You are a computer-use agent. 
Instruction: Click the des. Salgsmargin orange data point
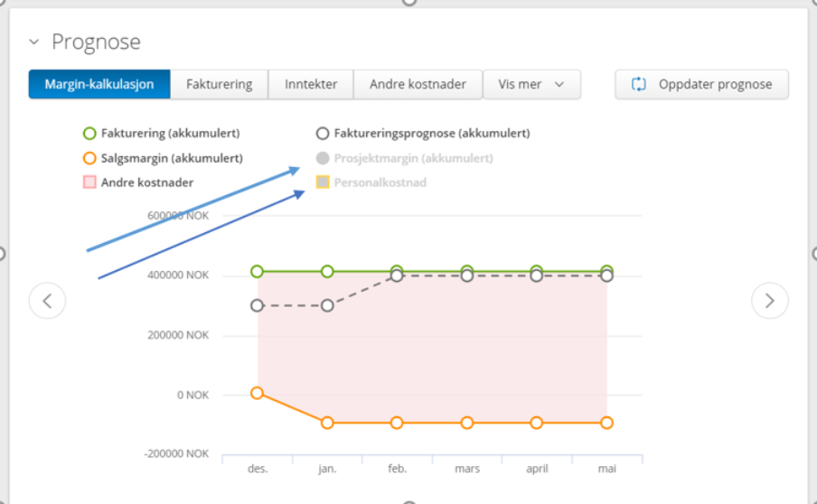point(257,393)
